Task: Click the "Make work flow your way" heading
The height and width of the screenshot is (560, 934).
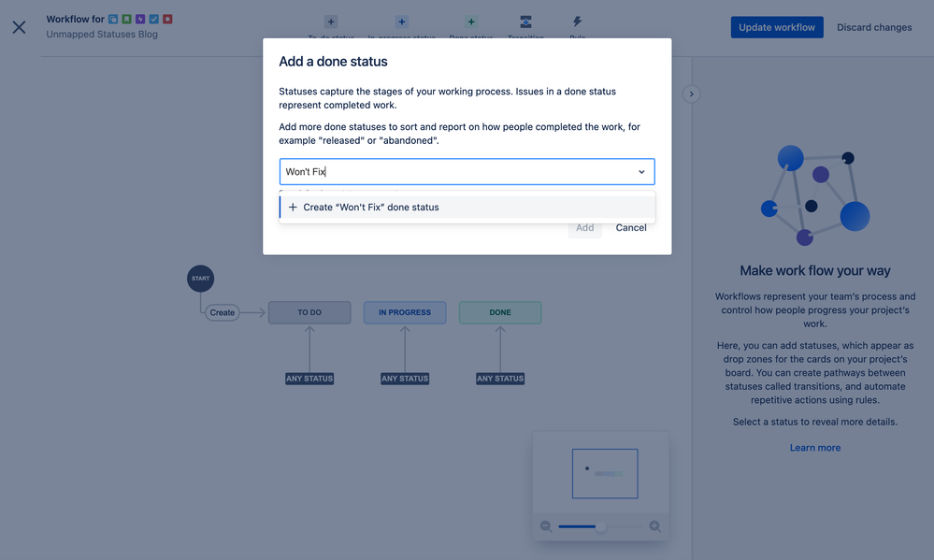Action: point(815,270)
